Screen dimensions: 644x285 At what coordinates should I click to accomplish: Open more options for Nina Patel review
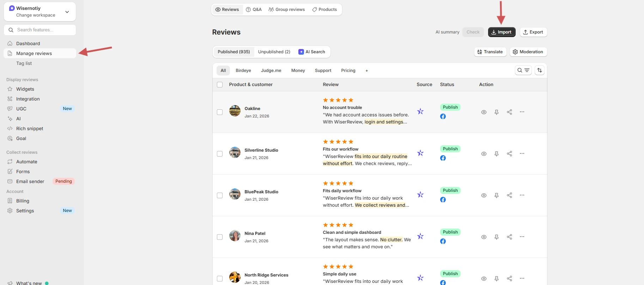(x=522, y=237)
